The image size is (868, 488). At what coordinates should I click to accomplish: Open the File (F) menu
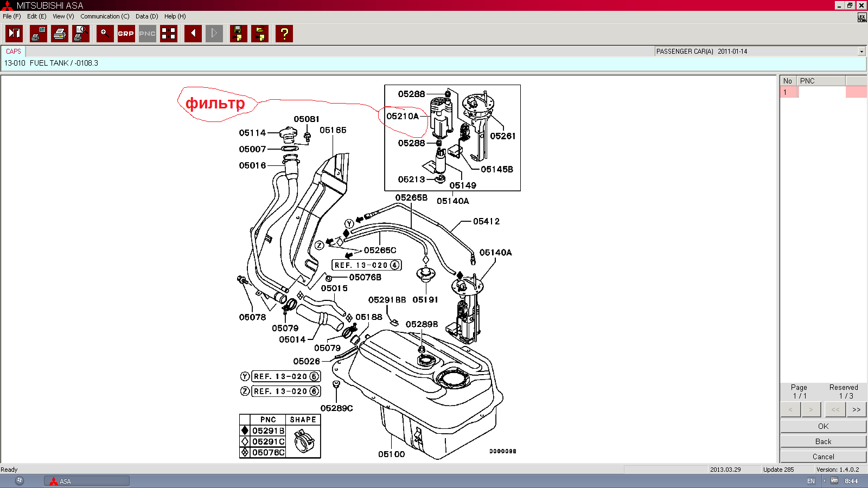(x=11, y=16)
